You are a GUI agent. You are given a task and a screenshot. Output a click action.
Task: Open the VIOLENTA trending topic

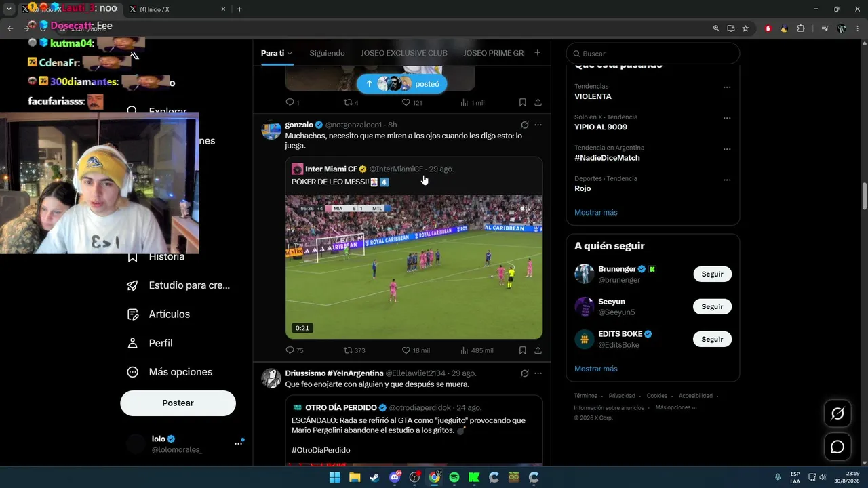click(593, 96)
